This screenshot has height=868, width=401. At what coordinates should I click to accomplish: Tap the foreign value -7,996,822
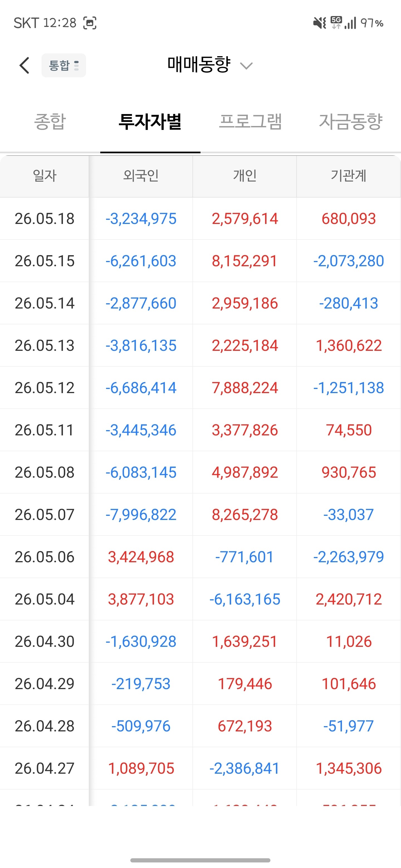click(141, 515)
